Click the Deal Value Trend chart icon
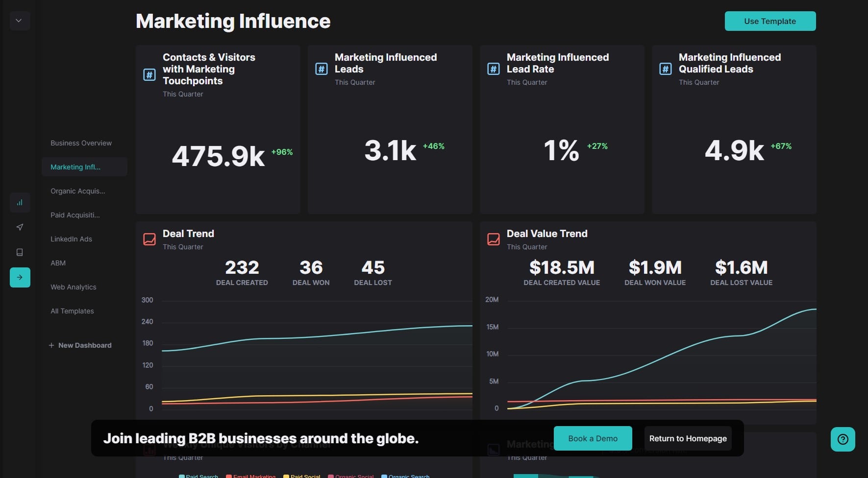The image size is (868, 478). [494, 239]
